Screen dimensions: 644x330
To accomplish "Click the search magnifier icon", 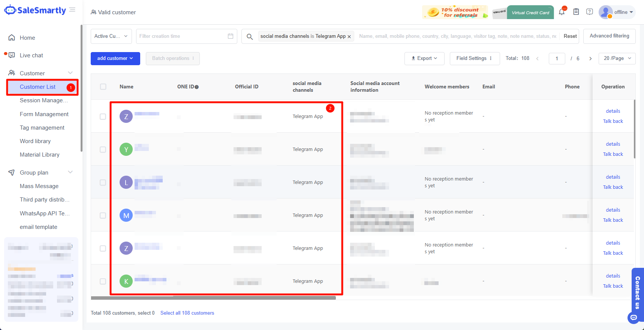I will 250,36.
